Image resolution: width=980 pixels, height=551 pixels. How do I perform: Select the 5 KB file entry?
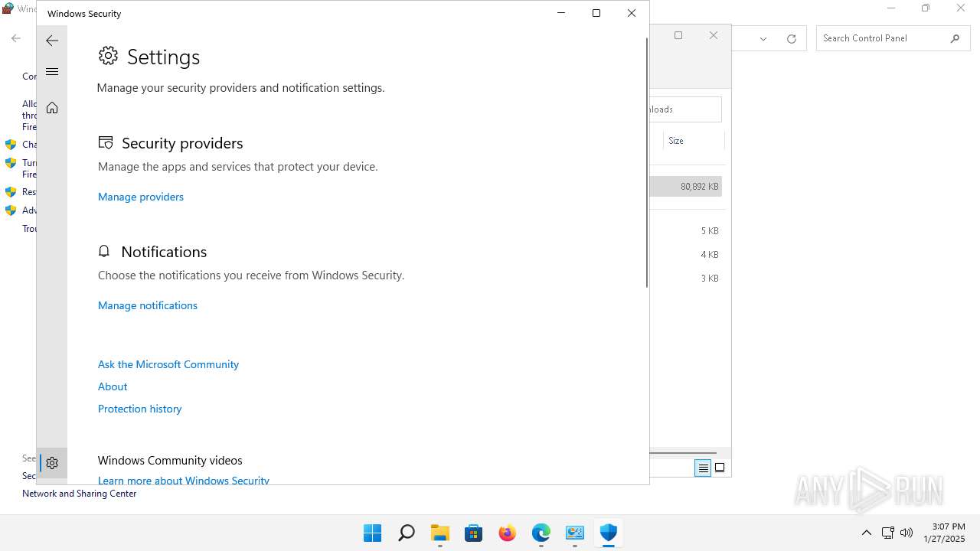686,231
